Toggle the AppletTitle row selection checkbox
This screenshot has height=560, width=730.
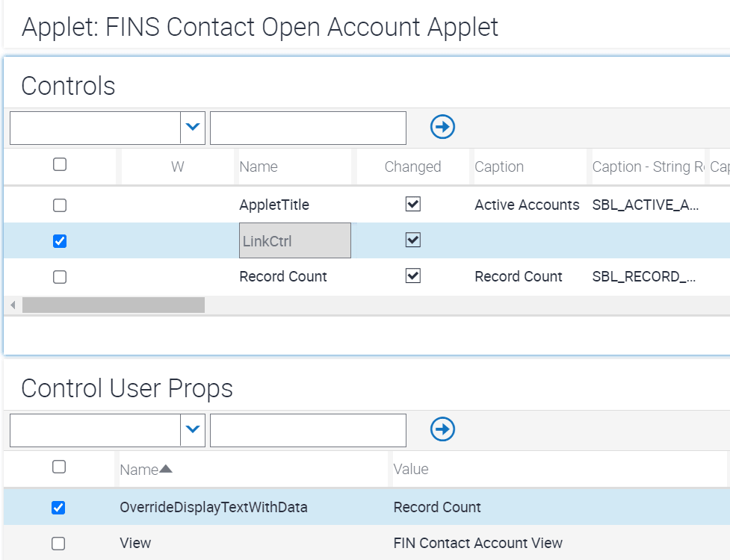pos(60,205)
